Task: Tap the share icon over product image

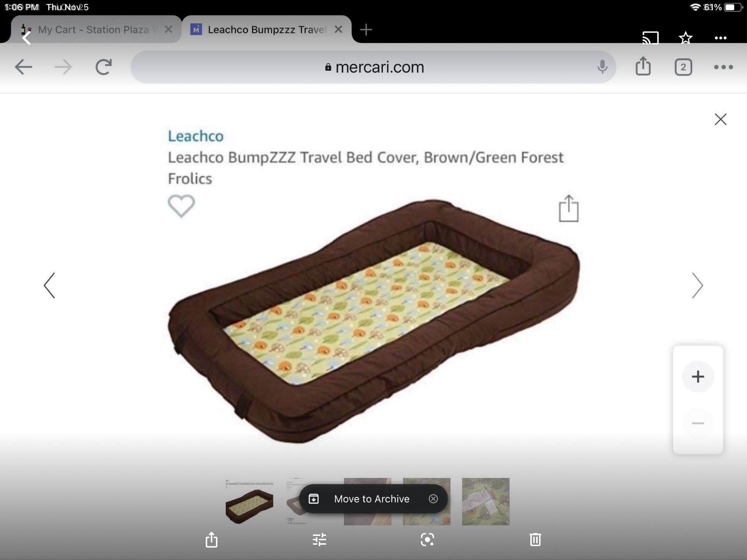Action: (x=568, y=208)
